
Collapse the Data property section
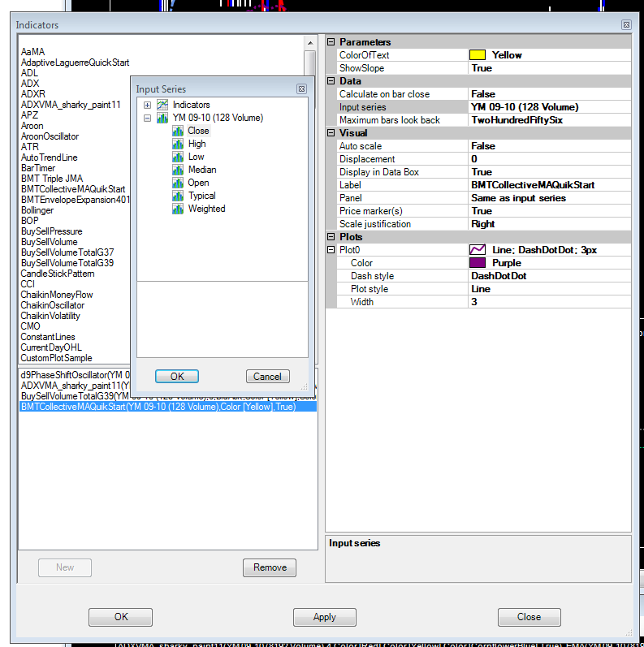[x=331, y=81]
